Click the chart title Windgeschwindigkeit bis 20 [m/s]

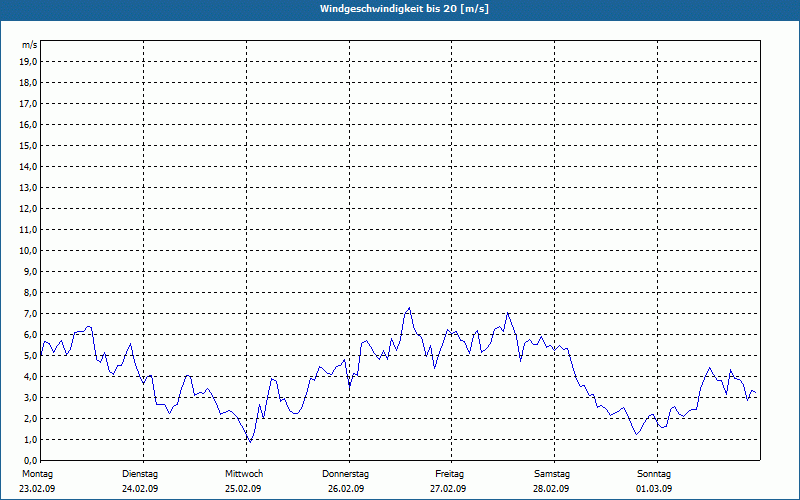click(404, 9)
